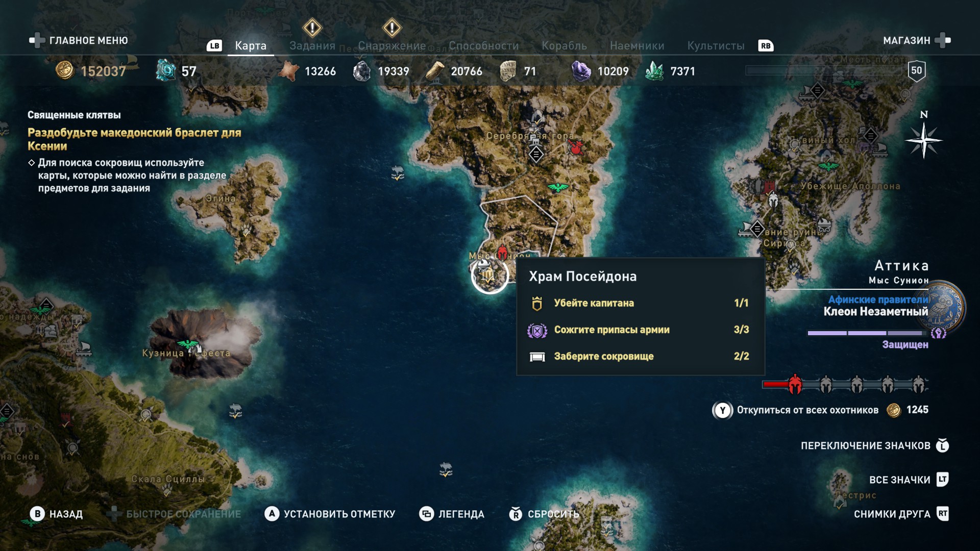Open the Задания tab
The image size is (980, 551).
312,45
